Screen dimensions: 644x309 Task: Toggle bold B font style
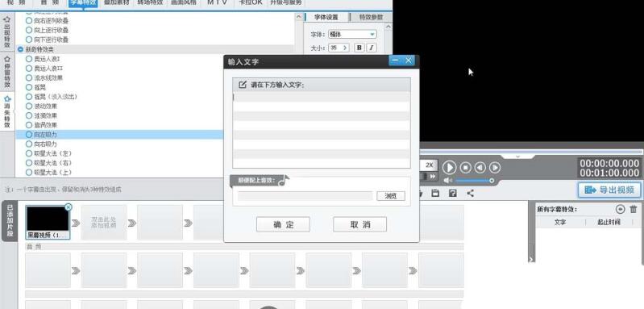(x=359, y=48)
